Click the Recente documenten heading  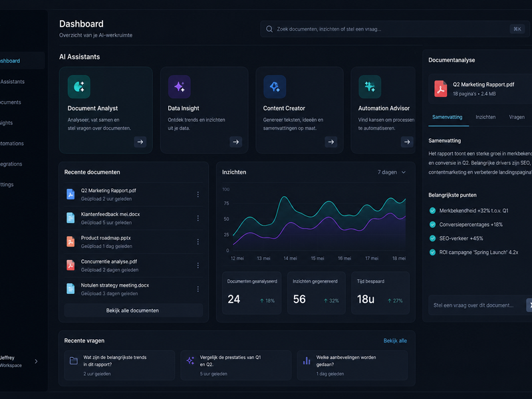[x=92, y=172]
